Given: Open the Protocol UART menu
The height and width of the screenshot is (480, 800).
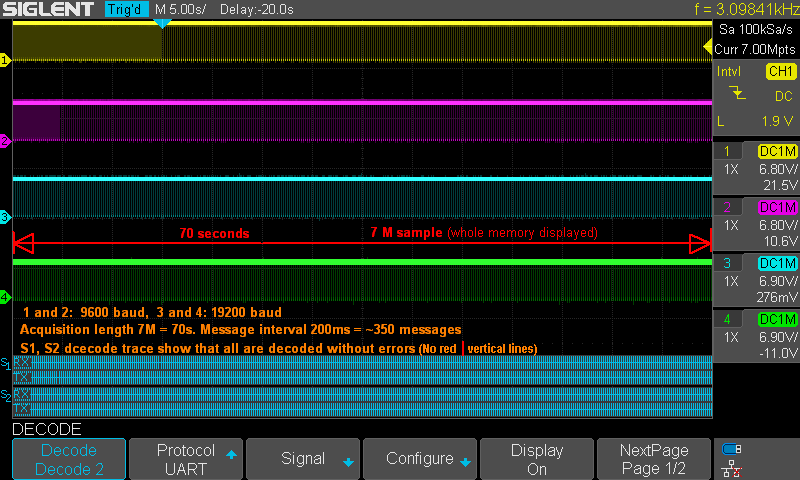Looking at the screenshot, I should click(x=186, y=459).
